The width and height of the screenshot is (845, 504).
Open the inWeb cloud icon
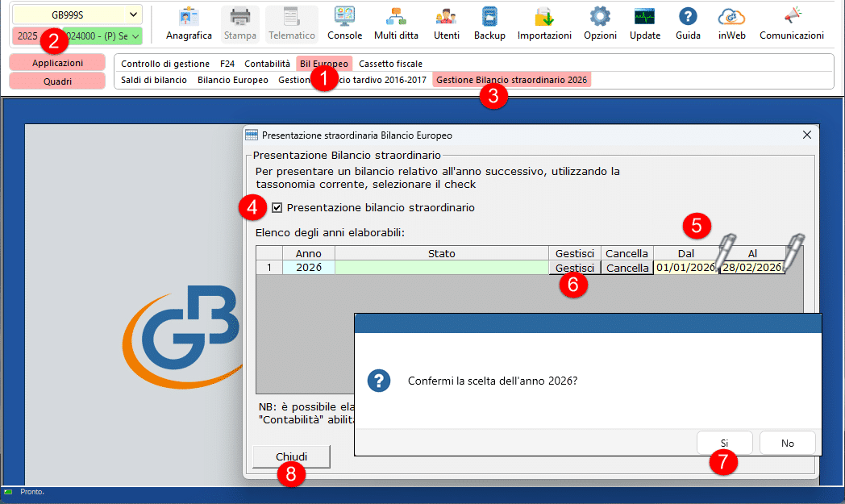(731, 24)
